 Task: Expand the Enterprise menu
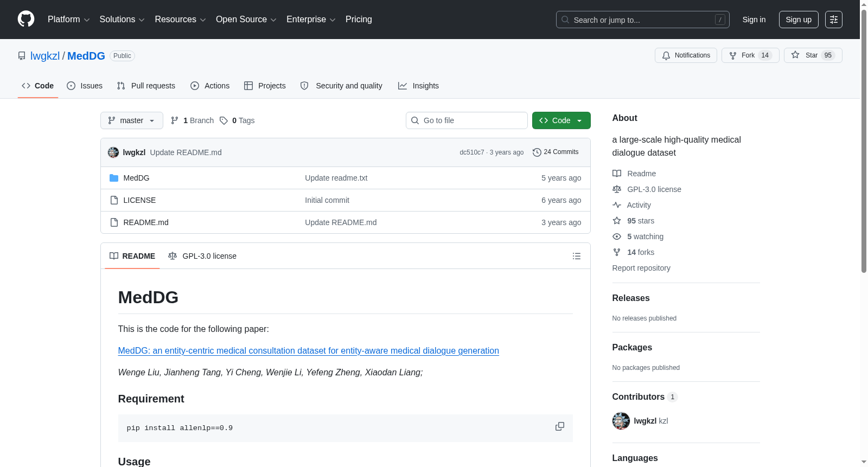[x=311, y=20]
